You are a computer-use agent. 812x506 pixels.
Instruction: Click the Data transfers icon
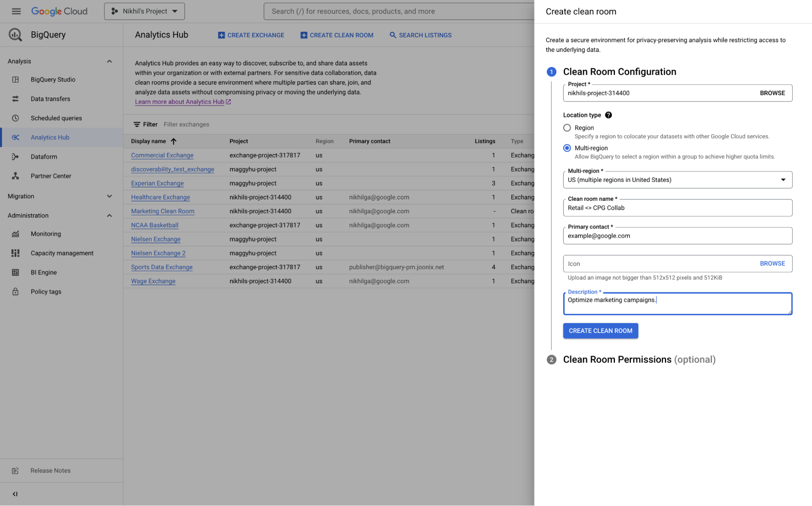pyautogui.click(x=15, y=99)
